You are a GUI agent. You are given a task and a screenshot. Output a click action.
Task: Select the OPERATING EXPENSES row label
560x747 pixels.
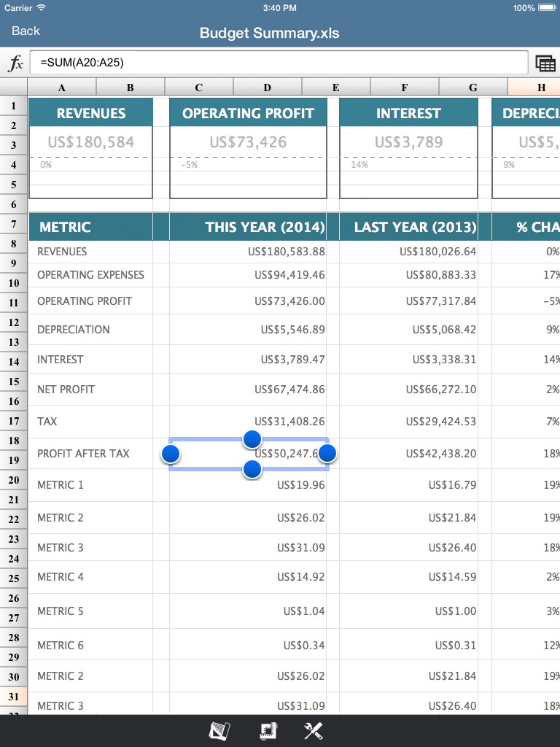[x=90, y=275]
